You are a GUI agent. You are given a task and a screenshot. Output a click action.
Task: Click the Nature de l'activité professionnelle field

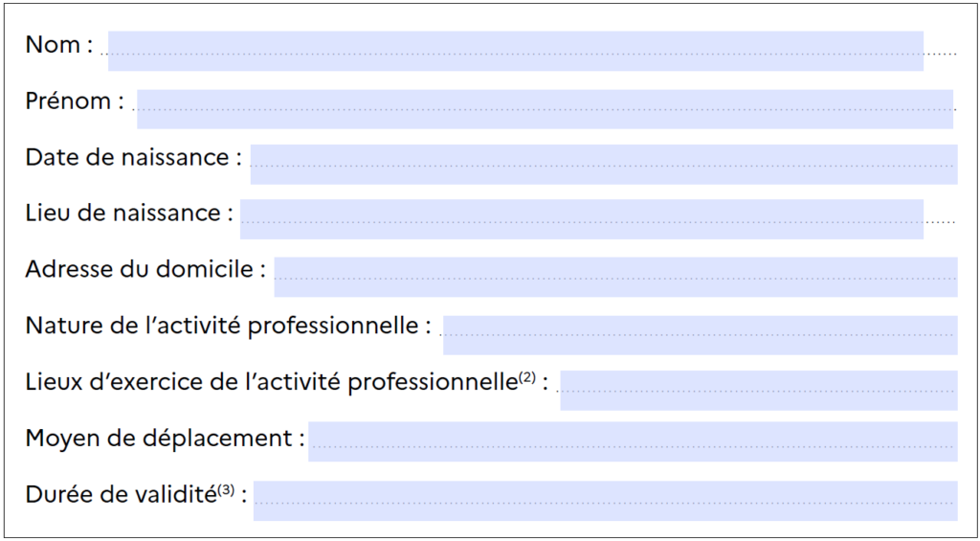click(x=700, y=334)
